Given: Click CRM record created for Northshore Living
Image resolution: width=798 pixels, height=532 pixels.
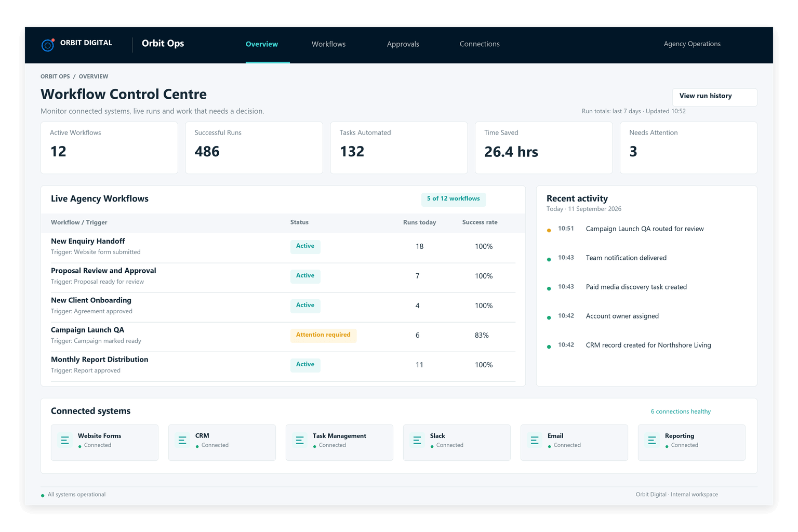Looking at the screenshot, I should (x=648, y=345).
